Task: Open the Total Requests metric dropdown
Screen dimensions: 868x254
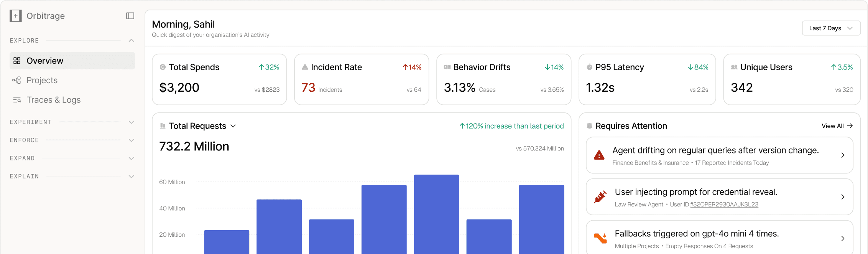Action: tap(233, 126)
